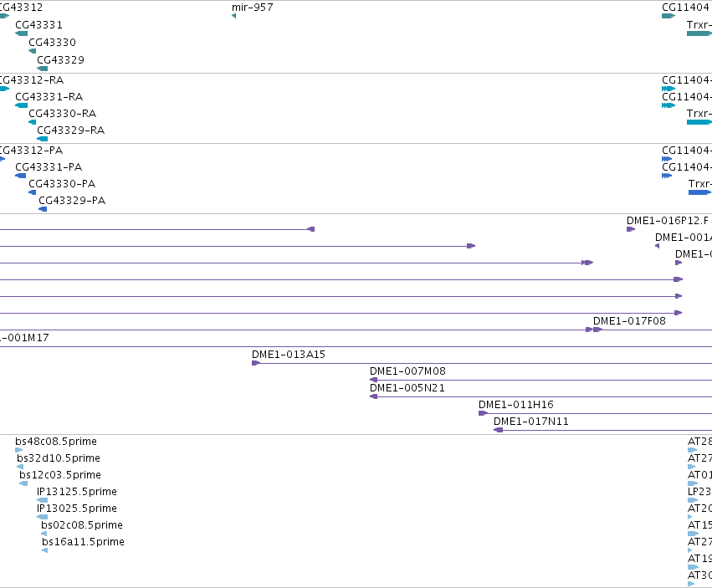Click the DME1-007M08 clone end arrow
712x588 pixels.
point(374,380)
